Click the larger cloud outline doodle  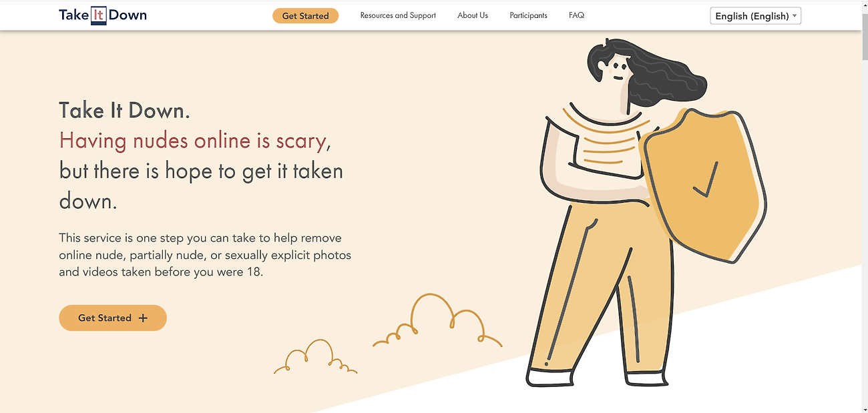coord(437,322)
